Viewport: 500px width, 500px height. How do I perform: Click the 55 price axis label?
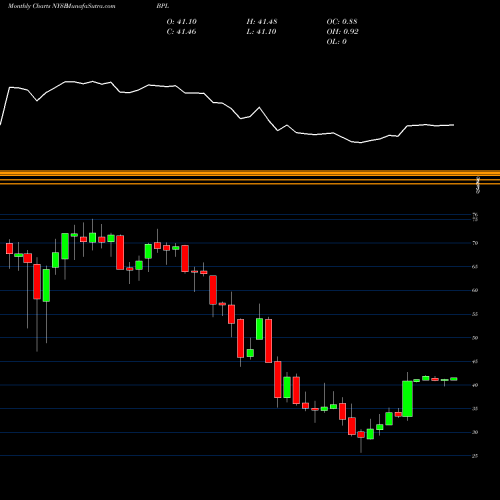475,314
